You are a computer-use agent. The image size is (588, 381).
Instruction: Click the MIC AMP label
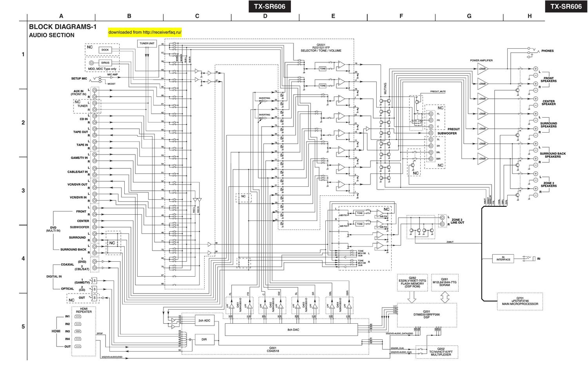point(112,74)
